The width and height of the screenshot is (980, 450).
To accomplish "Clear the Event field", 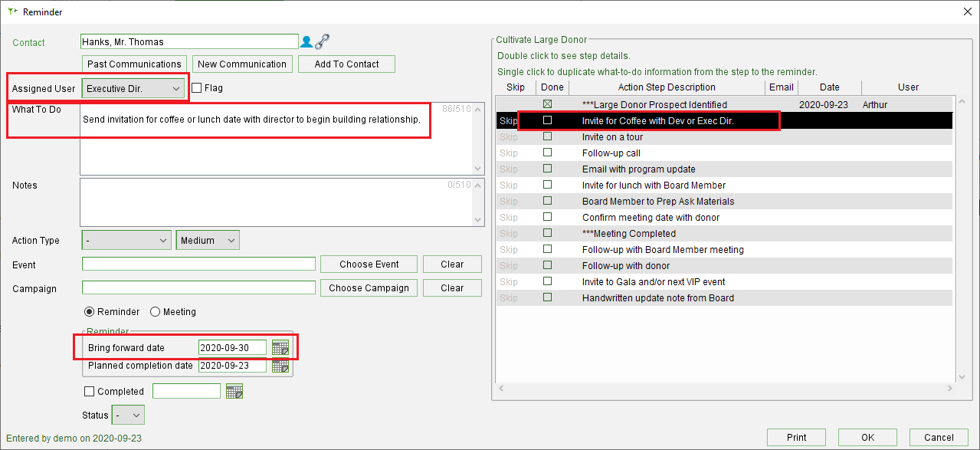I will pyautogui.click(x=452, y=264).
